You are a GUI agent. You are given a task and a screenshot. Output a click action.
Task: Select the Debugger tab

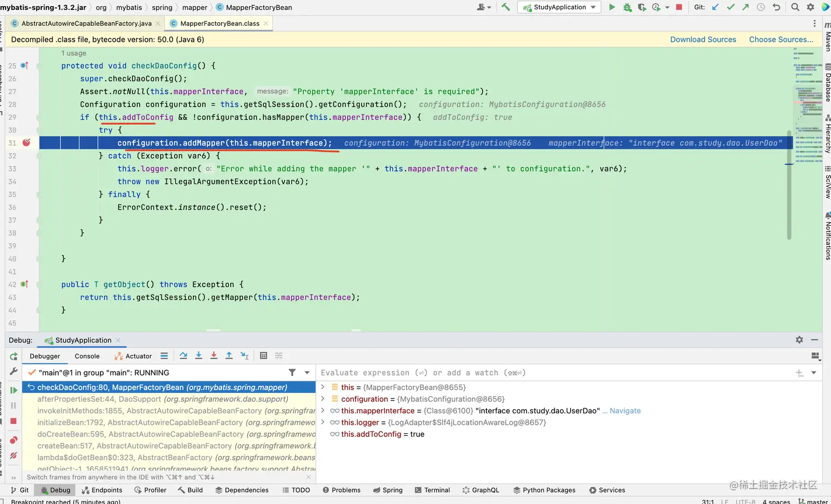[x=45, y=356]
